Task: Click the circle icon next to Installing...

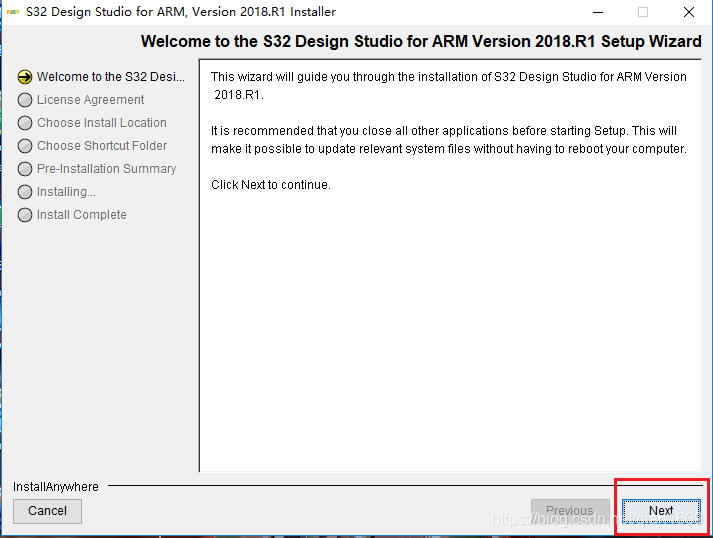Action: pyautogui.click(x=25, y=192)
